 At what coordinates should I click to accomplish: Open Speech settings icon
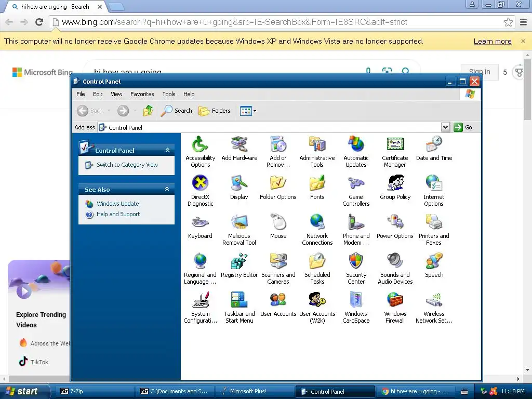[x=434, y=265]
